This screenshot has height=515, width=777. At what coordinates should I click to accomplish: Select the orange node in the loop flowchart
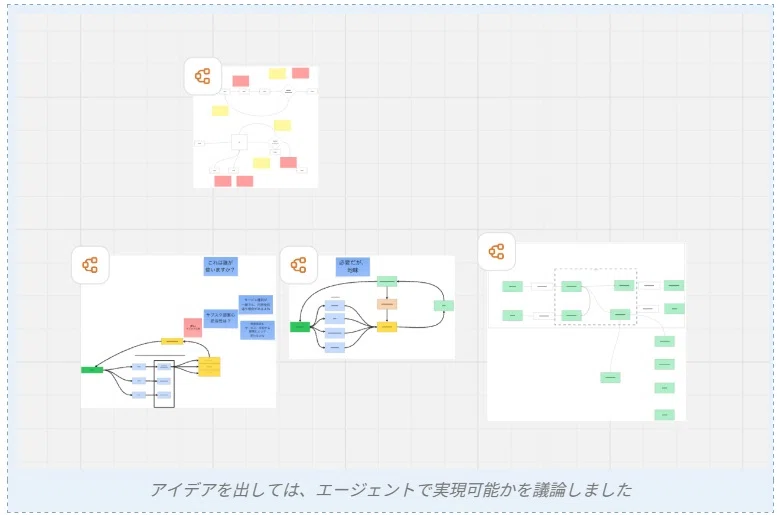pos(387,304)
